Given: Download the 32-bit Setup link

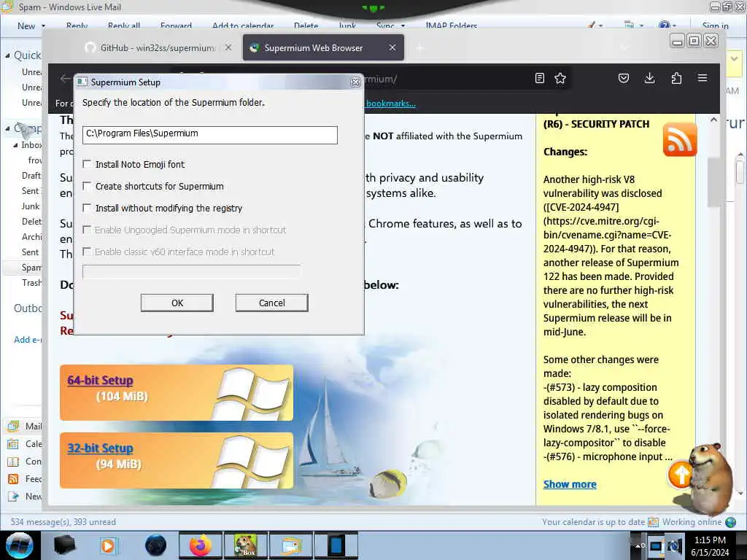Looking at the screenshot, I should click(x=100, y=448).
